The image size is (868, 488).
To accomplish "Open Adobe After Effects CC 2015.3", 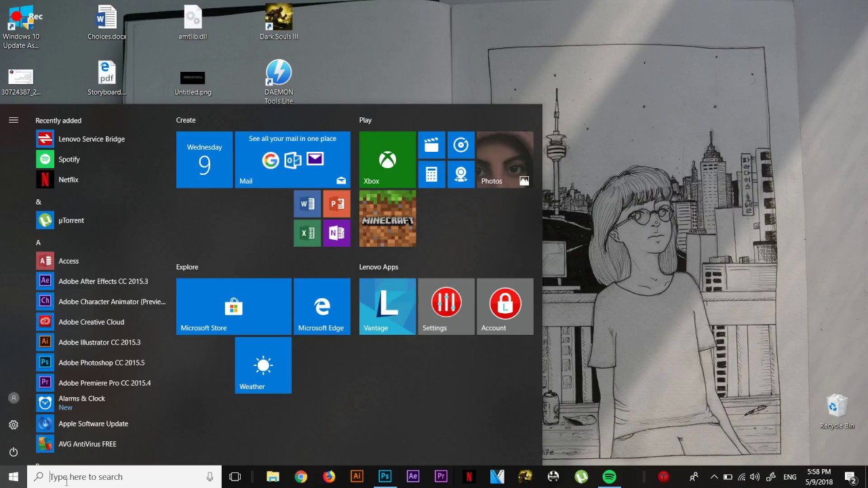I will point(100,281).
